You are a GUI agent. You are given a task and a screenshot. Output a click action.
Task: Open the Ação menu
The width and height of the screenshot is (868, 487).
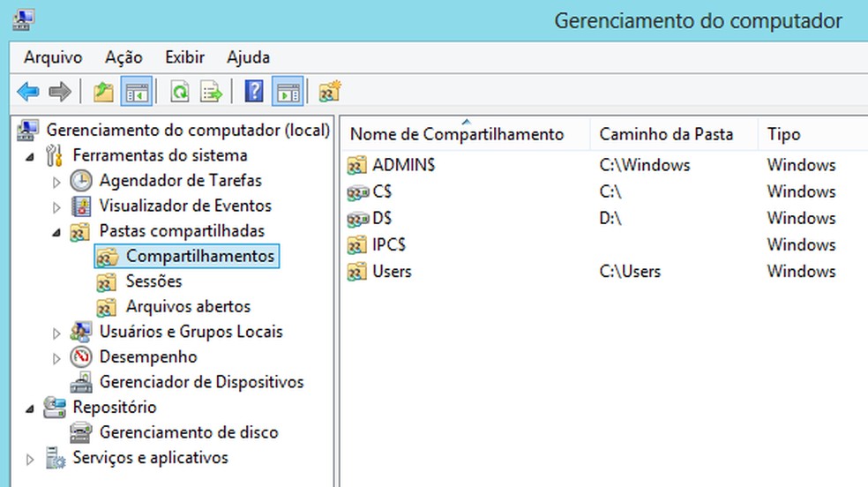(123, 57)
